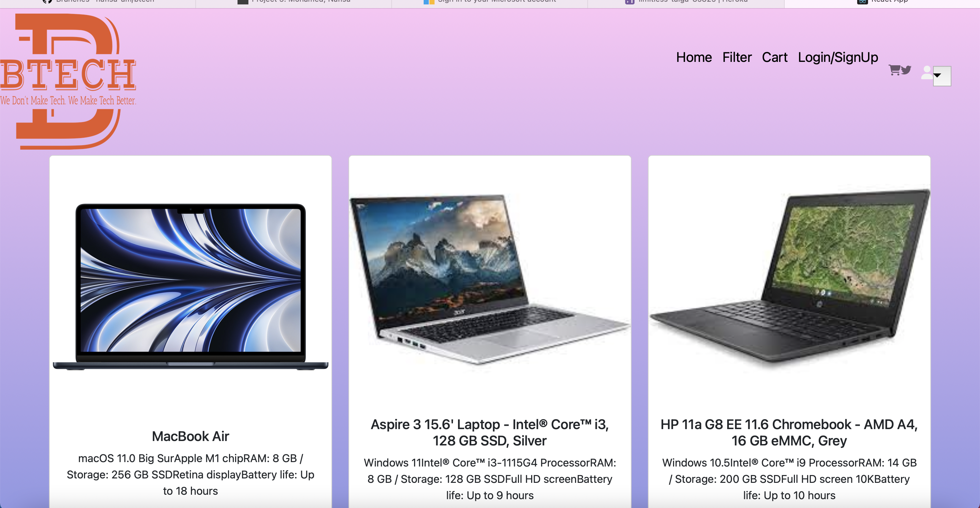This screenshot has height=508, width=980.
Task: Click the BTECH logo
Action: 68,81
